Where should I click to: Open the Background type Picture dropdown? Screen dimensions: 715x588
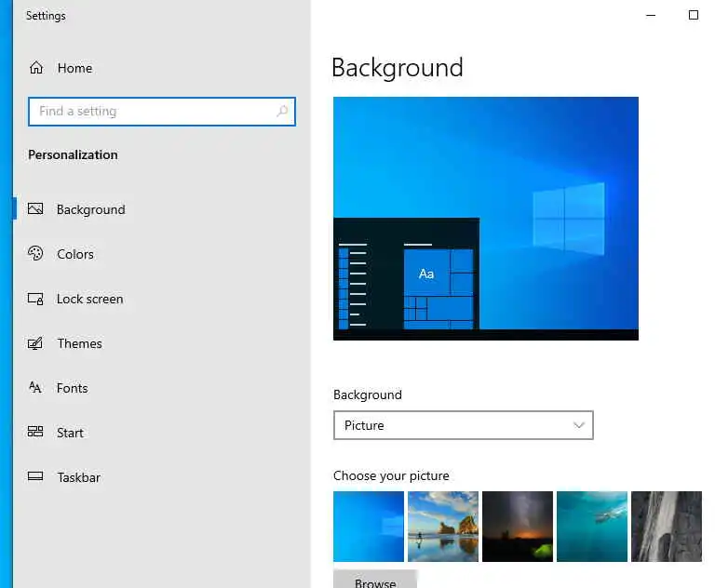(464, 425)
